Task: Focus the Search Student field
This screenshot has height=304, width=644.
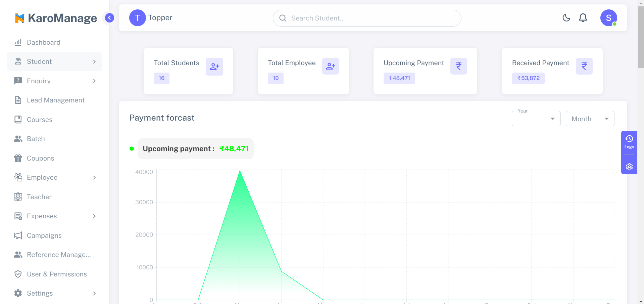Action: tap(367, 18)
